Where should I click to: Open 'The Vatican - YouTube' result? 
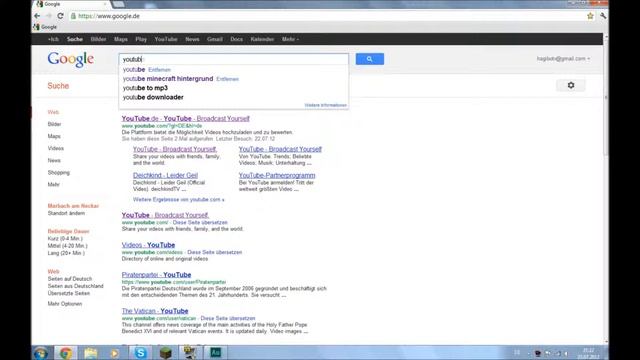155,311
